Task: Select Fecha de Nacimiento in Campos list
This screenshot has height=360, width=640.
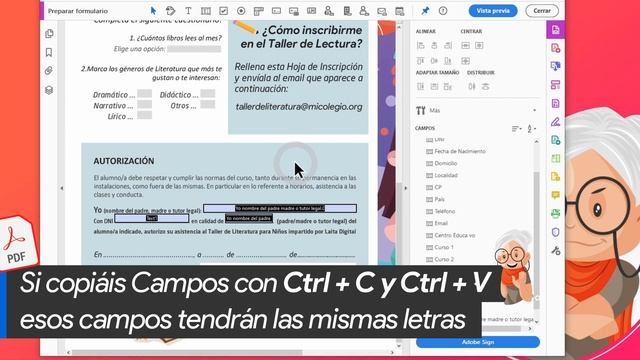Action: pos(460,151)
